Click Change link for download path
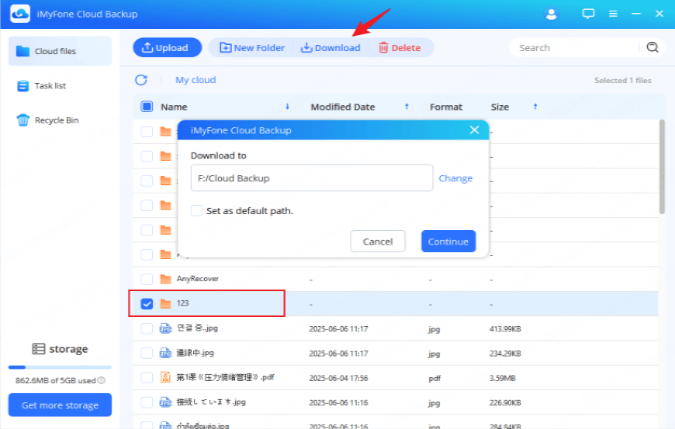Viewport: 675px width, 429px height. (x=455, y=178)
